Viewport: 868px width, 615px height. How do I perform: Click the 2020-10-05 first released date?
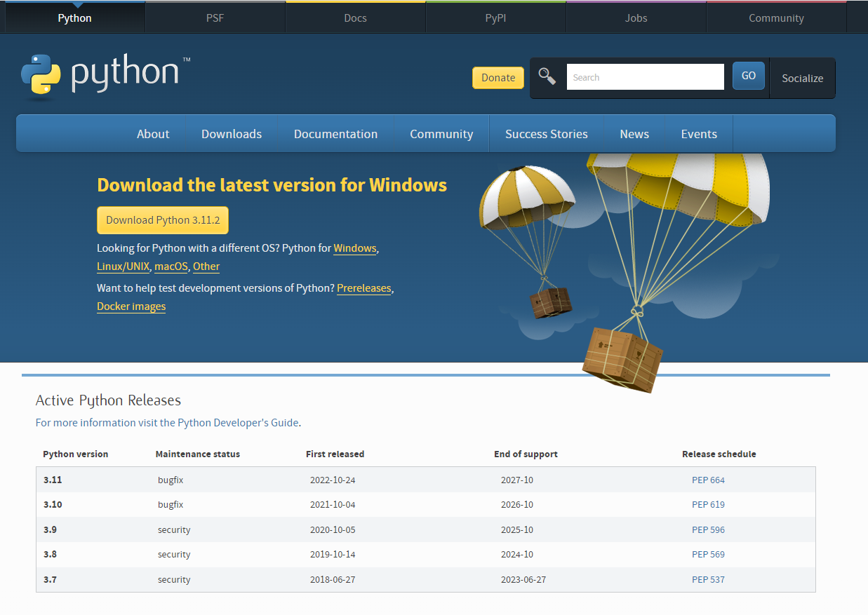point(333,530)
